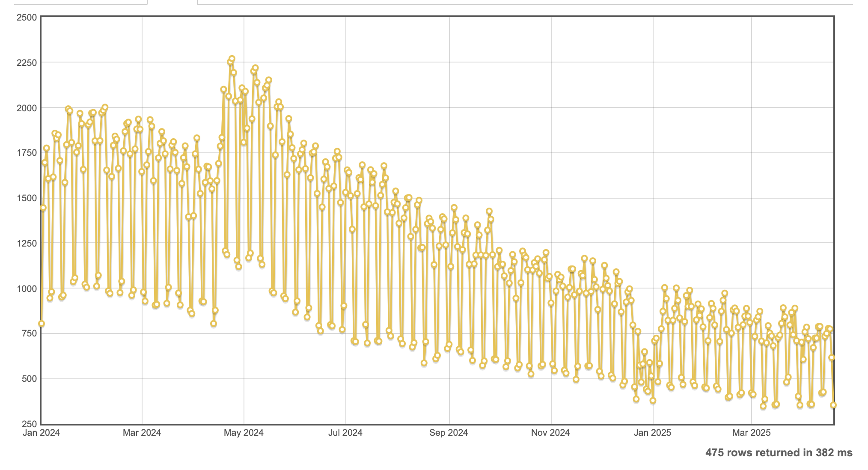
Task: Click the "1000" y-axis label
Action: pos(27,289)
